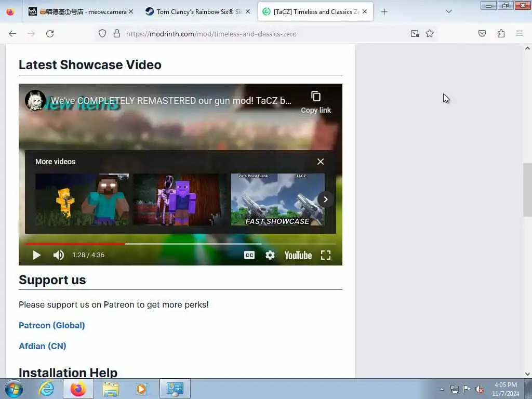Show hidden system tray icons
Image resolution: width=532 pixels, height=399 pixels.
pos(442,389)
